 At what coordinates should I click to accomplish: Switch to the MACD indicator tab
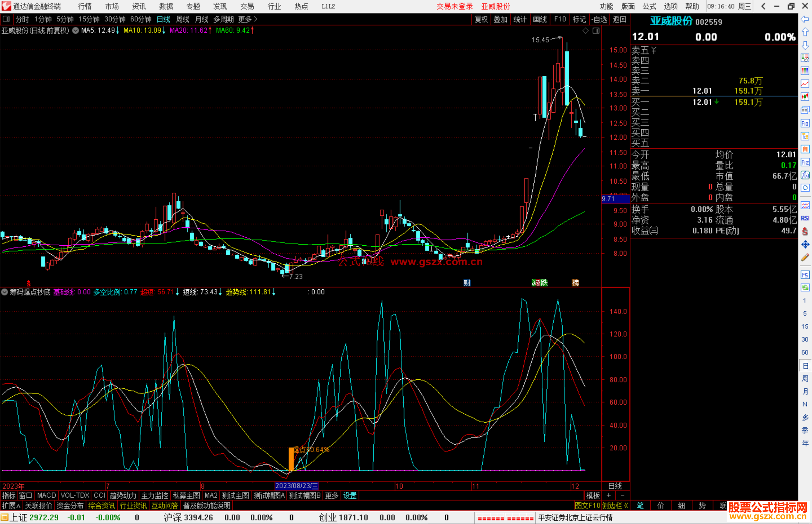pos(47,495)
